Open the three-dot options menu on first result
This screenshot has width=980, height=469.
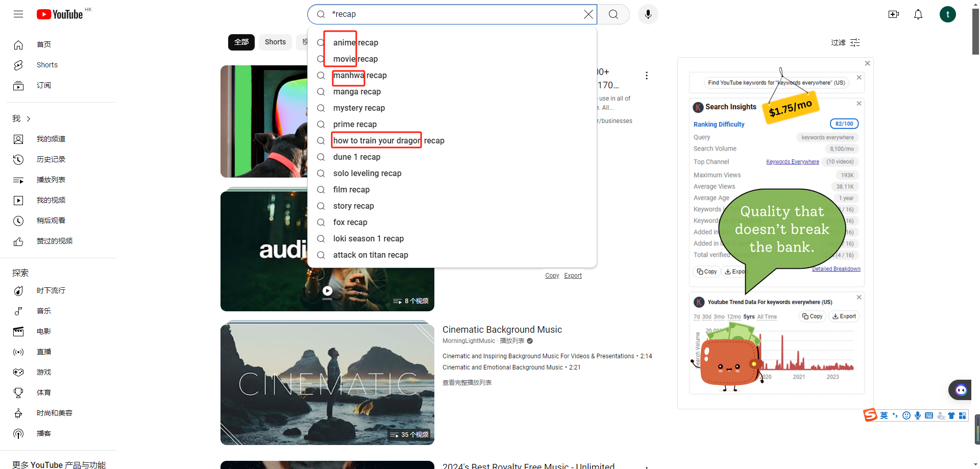(646, 75)
